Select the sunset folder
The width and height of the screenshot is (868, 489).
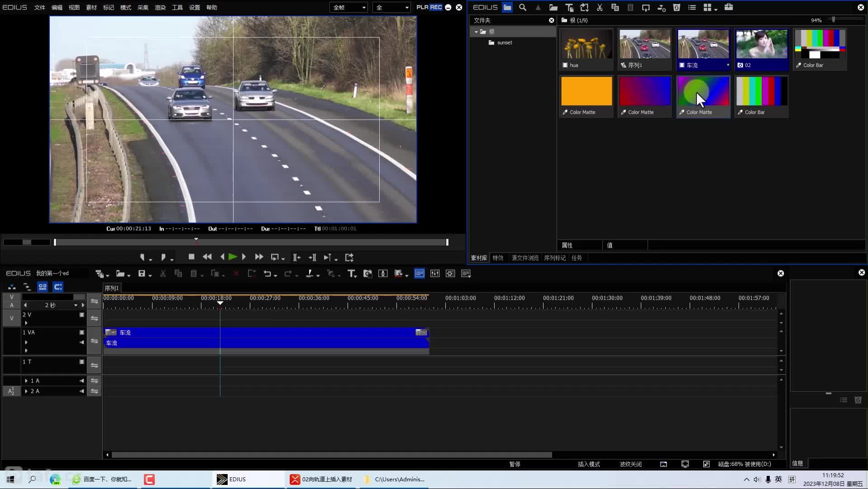click(505, 43)
